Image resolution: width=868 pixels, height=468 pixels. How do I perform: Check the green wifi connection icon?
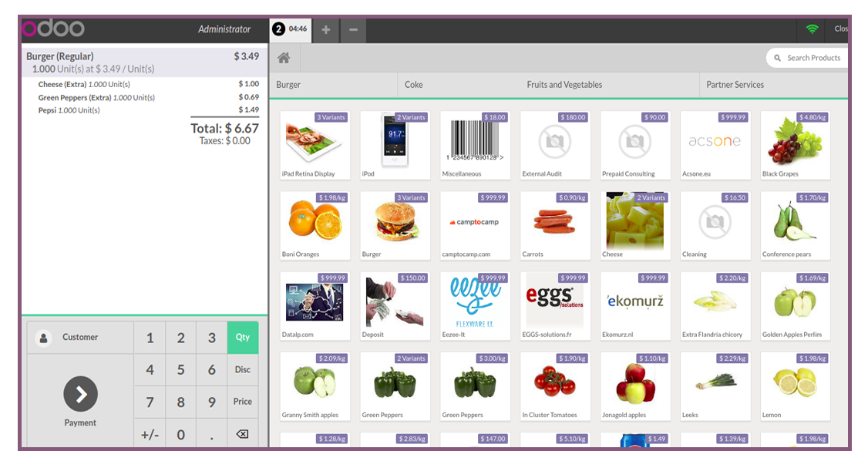[812, 29]
